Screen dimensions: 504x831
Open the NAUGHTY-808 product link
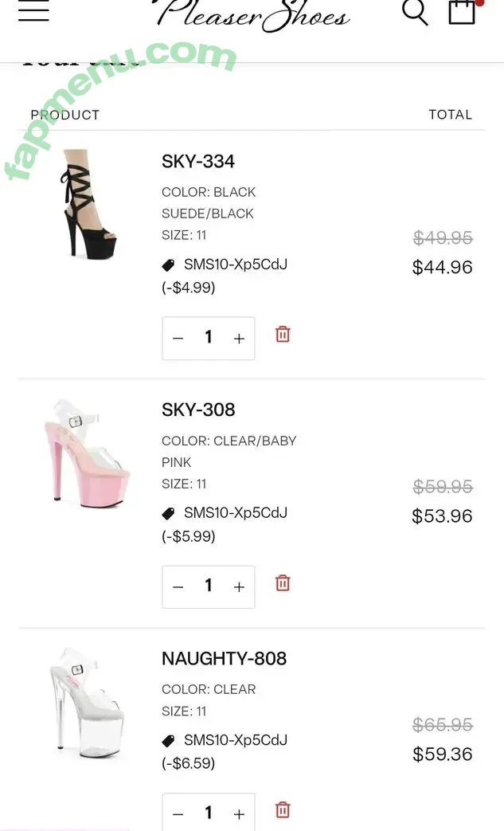click(224, 659)
